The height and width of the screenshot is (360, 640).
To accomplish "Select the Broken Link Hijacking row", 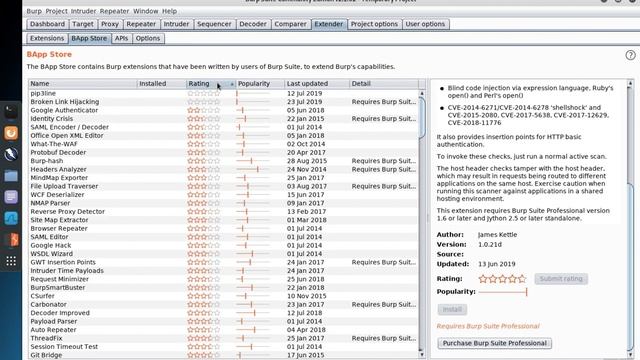I will [223, 102].
